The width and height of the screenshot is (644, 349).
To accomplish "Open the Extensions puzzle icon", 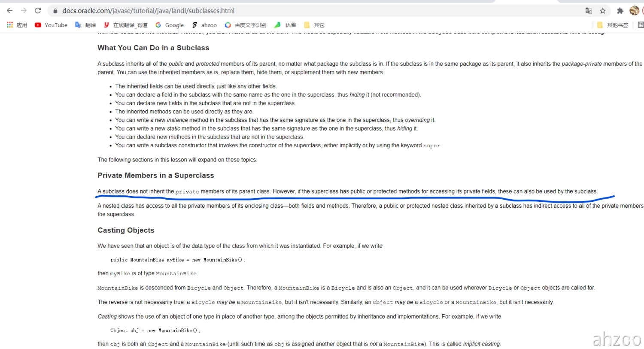I will click(x=620, y=11).
